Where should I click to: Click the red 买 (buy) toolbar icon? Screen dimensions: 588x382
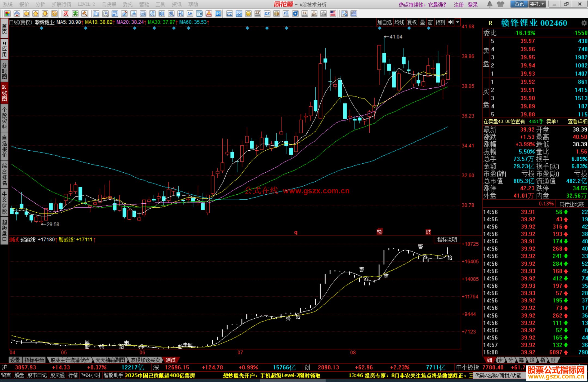point(66,14)
